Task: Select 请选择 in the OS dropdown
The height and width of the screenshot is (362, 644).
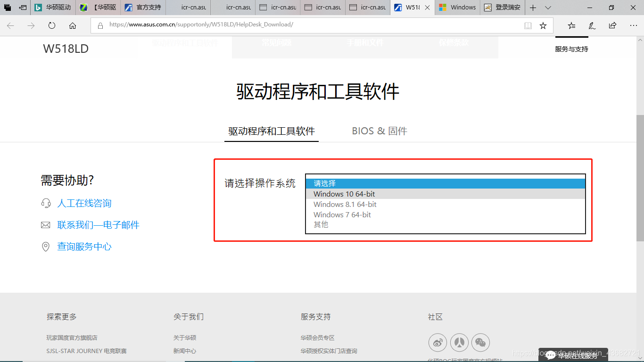Action: [445, 183]
